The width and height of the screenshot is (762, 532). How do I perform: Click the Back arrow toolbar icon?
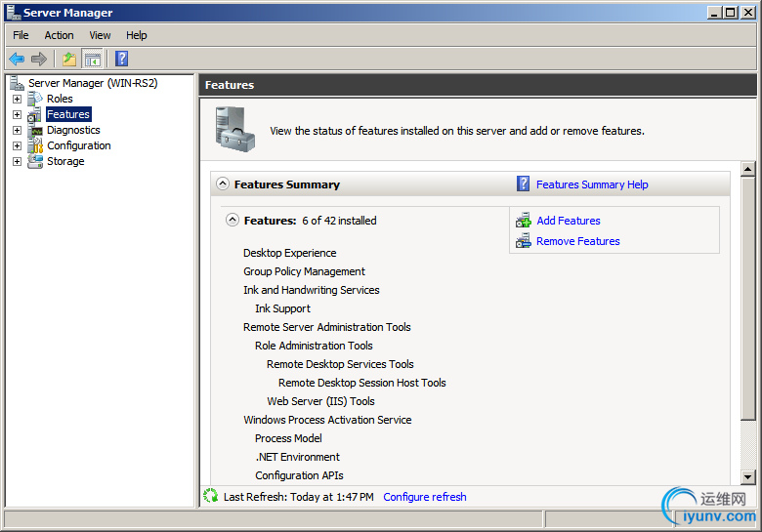[17, 60]
